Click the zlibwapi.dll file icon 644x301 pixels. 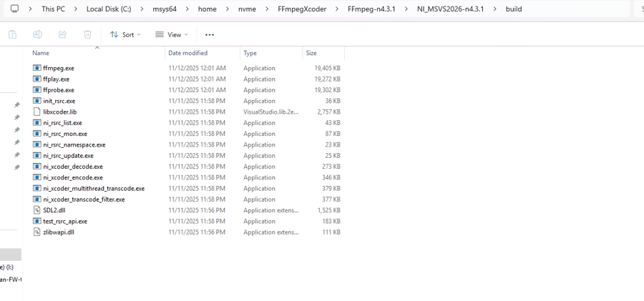pos(37,232)
